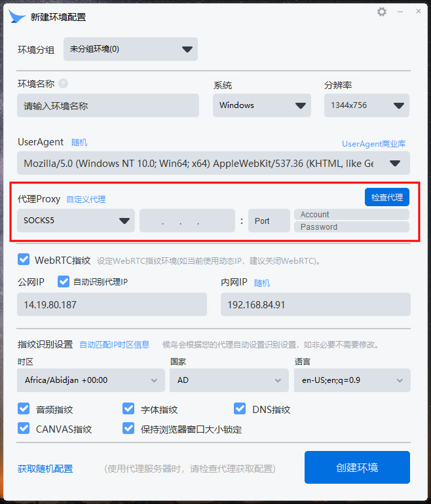Open the SOCKS5 proxy type dropdown
431x504 pixels.
[x=76, y=221]
